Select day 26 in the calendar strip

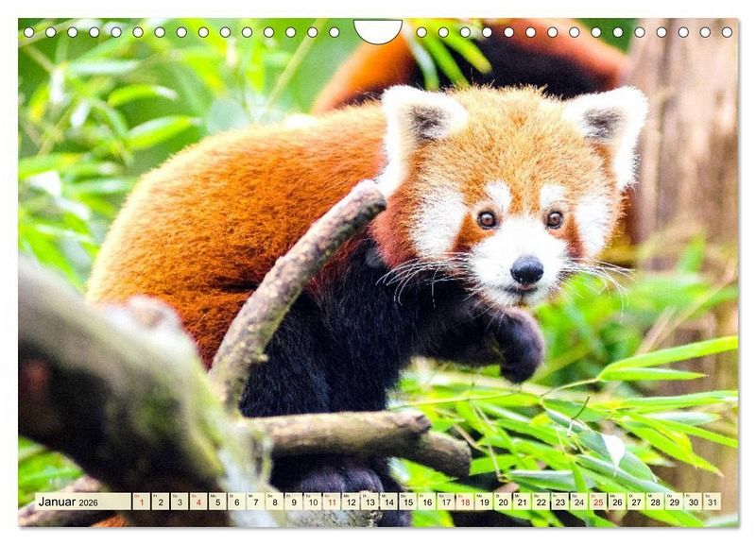click(x=618, y=502)
